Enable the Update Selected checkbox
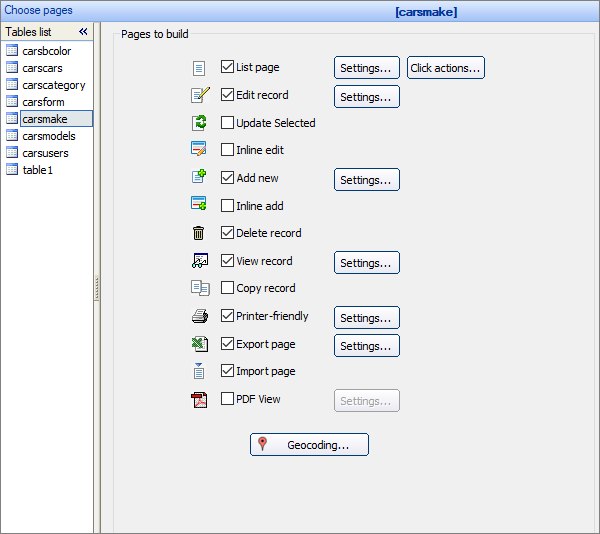The width and height of the screenshot is (600, 534). coord(227,122)
